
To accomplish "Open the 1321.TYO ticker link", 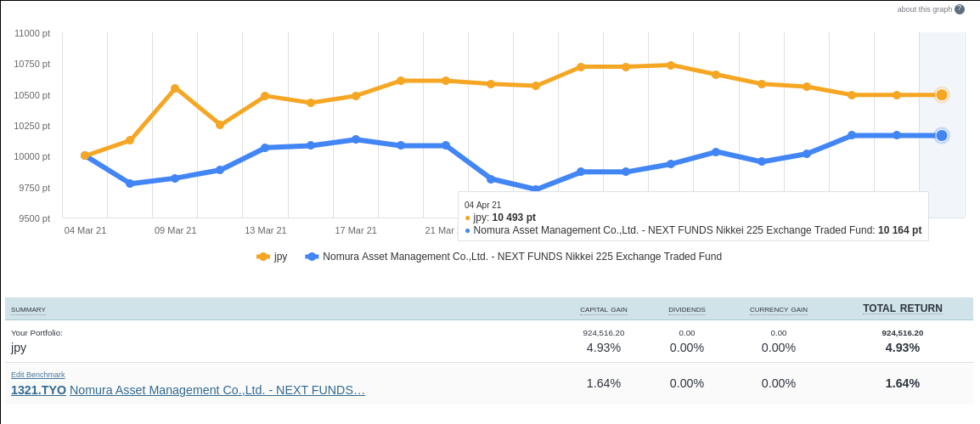I will click(x=38, y=390).
